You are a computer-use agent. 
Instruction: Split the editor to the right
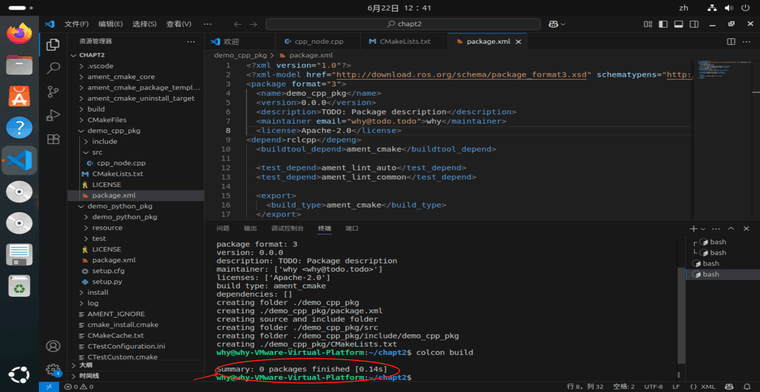click(731, 42)
